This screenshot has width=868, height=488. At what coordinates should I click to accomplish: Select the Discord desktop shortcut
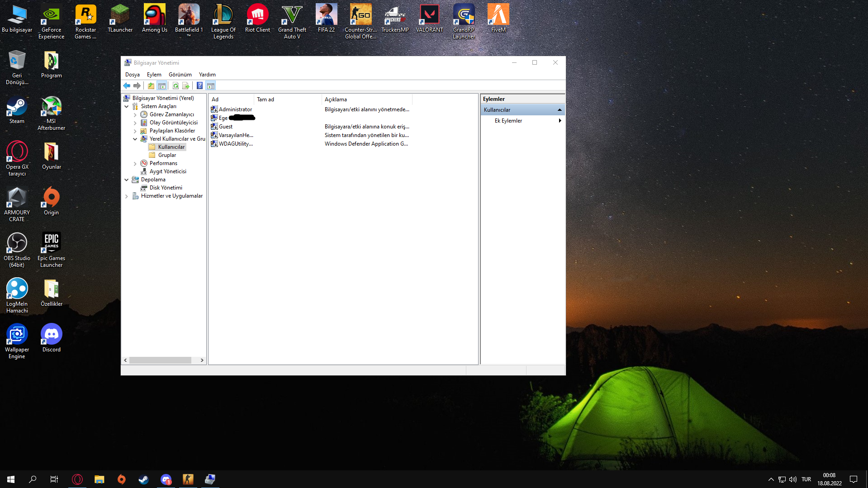pos(52,338)
